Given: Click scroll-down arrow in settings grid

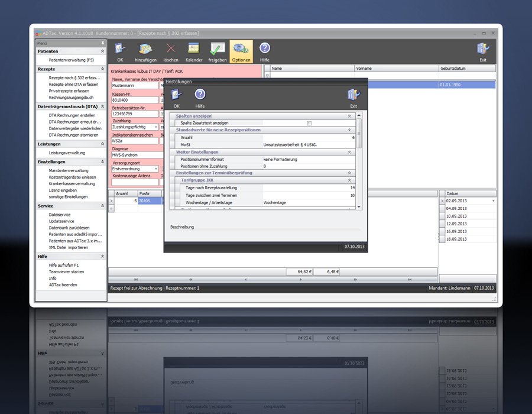Looking at the screenshot, I should [359, 206].
